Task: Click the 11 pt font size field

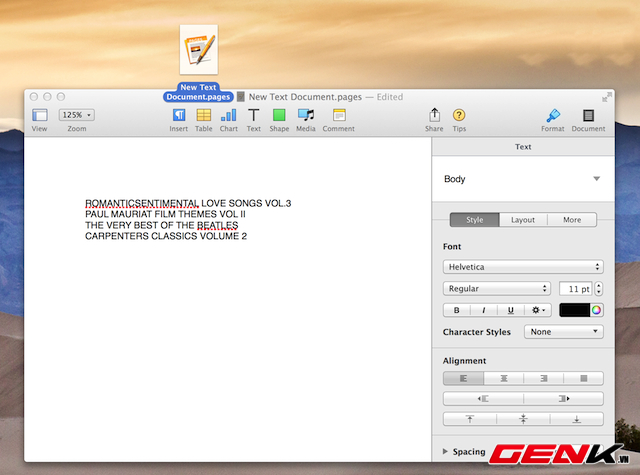Action: (576, 289)
